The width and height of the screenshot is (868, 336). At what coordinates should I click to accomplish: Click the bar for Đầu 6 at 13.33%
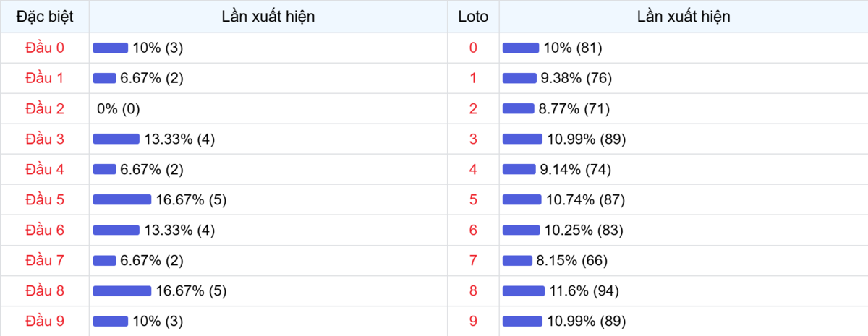point(116,230)
